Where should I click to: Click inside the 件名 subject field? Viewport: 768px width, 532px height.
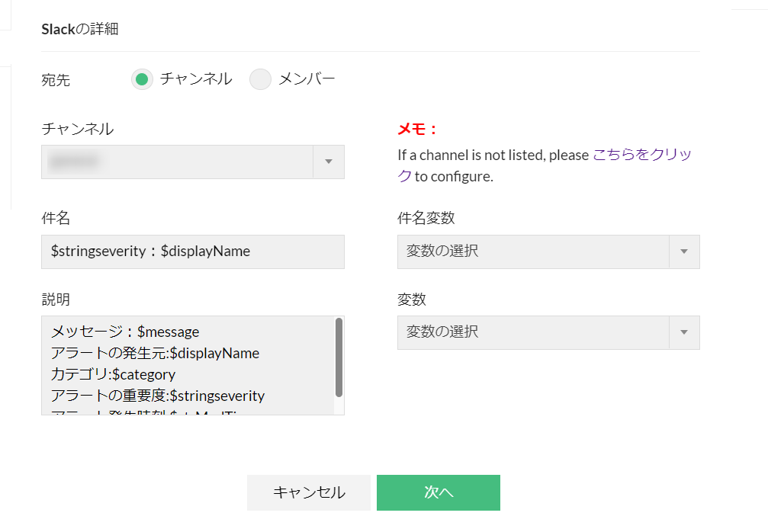pyautogui.click(x=192, y=252)
